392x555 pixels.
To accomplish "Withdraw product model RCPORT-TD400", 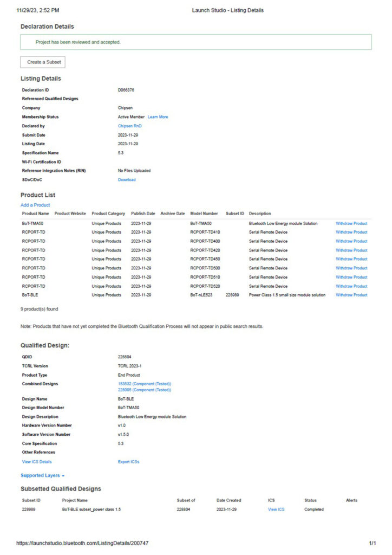I will coord(351,241).
